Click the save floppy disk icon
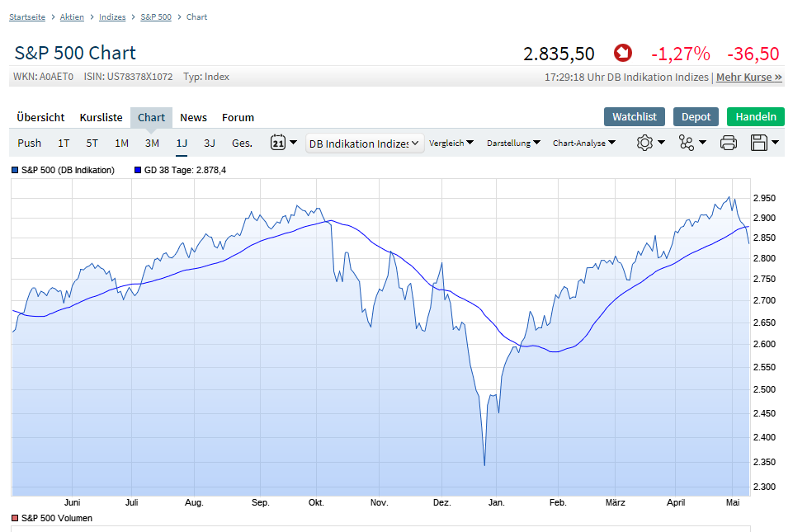The image size is (793, 532). coord(758,143)
